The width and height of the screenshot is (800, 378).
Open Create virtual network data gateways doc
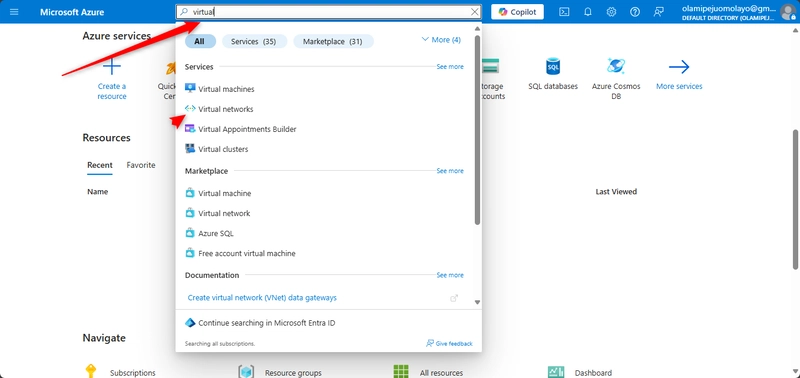(x=262, y=298)
